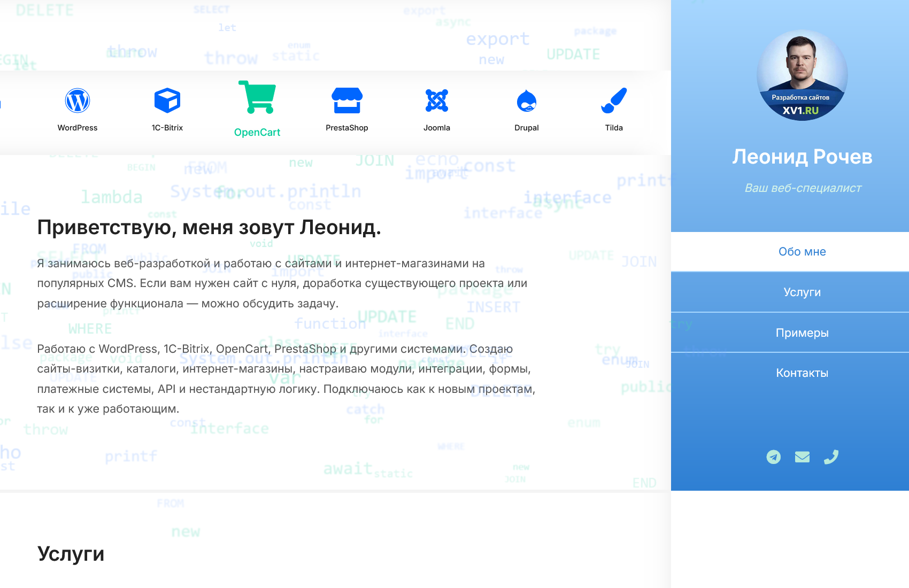Switch to the Услуги menu item
The width and height of the screenshot is (909, 588).
point(802,292)
